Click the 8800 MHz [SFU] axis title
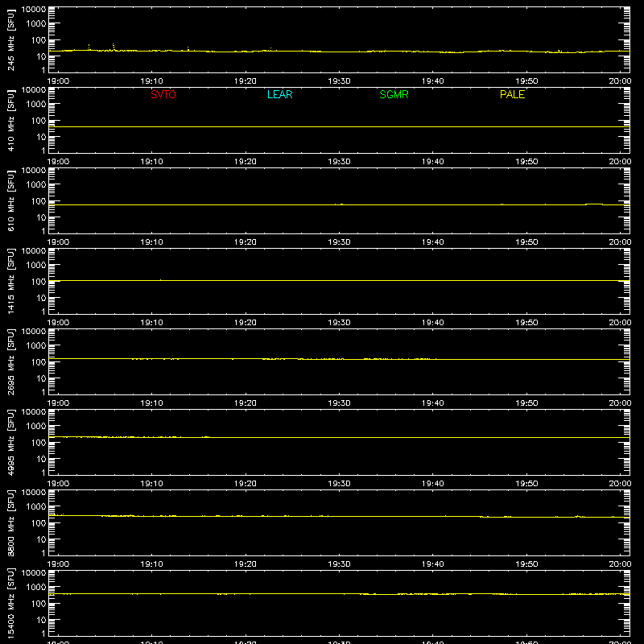Viewport: 644px width, 644px height. (x=11, y=522)
